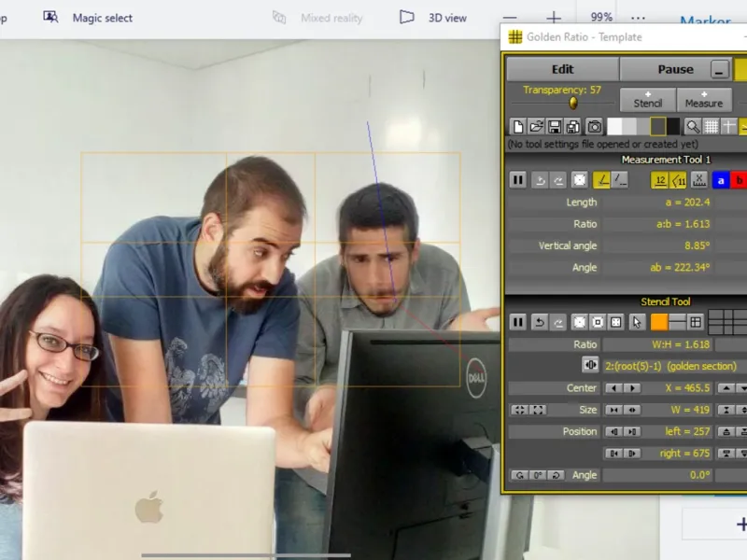Flip the stencil ratio with the swap icon
The image size is (747, 560).
point(590,365)
